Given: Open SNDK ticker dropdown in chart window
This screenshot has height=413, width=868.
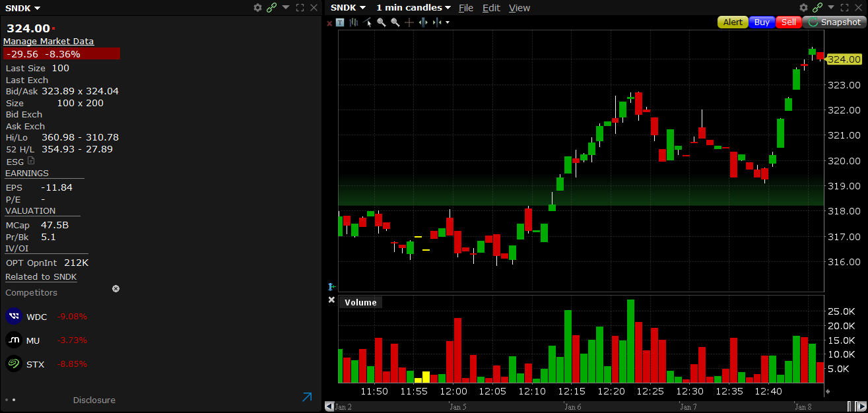Looking at the screenshot, I should click(348, 8).
